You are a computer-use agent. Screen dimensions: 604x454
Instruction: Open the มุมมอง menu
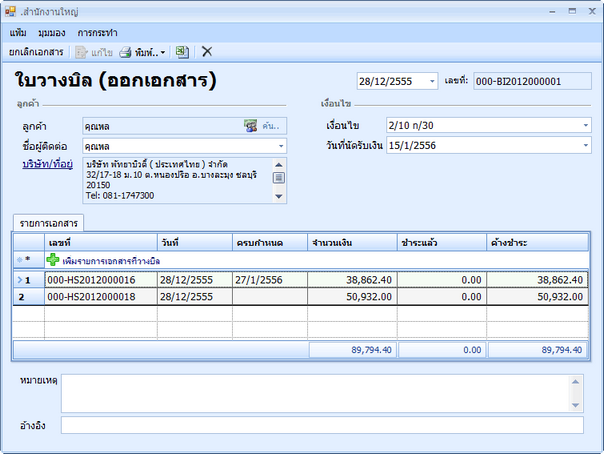52,33
